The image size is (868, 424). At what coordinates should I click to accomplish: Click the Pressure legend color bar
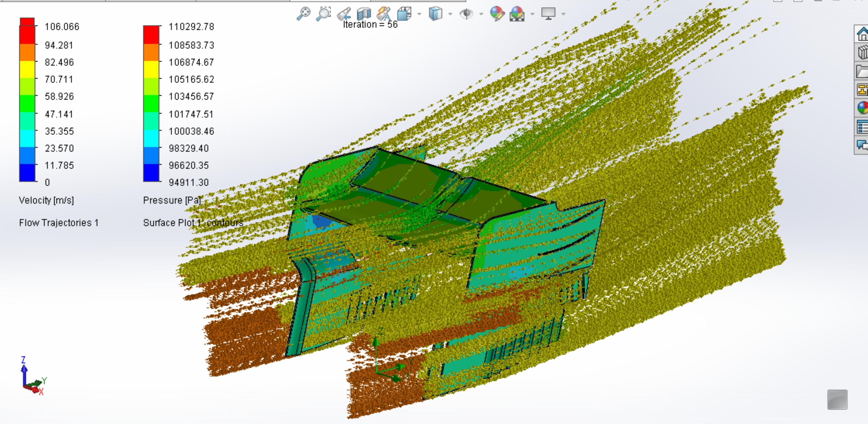point(151,103)
